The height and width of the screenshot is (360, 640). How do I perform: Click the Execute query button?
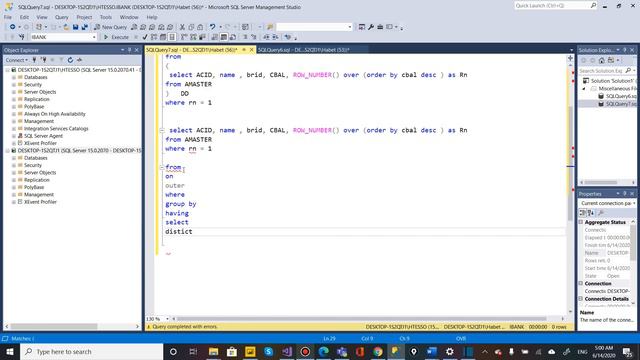[116, 37]
